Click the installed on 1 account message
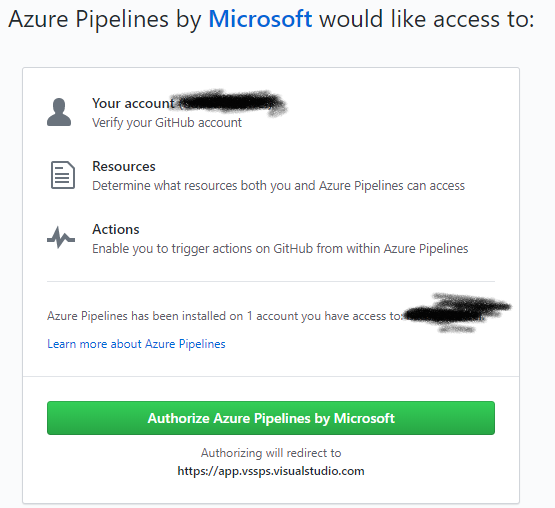 [225, 316]
